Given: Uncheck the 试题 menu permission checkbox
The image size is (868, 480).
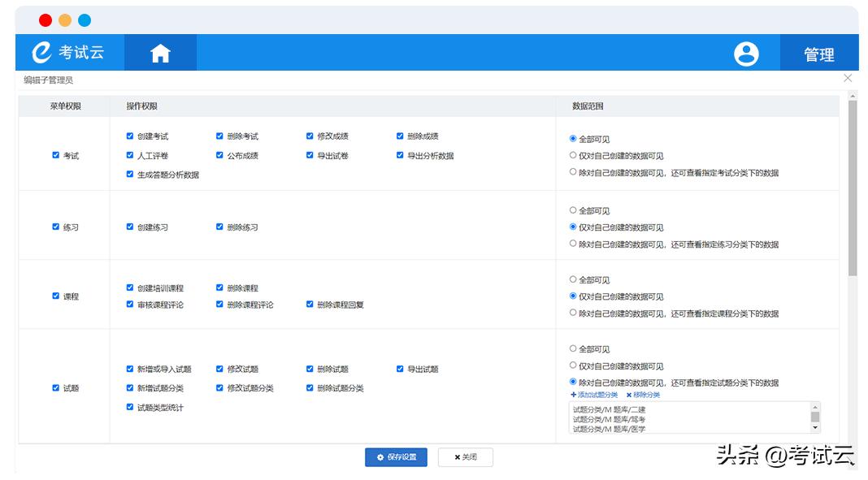Looking at the screenshot, I should coord(56,388).
